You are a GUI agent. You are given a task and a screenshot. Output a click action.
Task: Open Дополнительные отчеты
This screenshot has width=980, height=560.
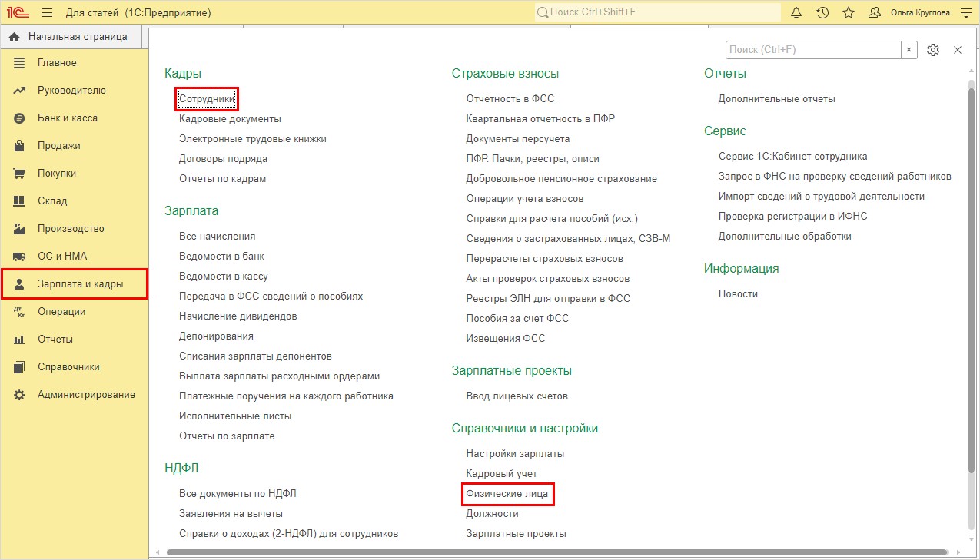(777, 99)
